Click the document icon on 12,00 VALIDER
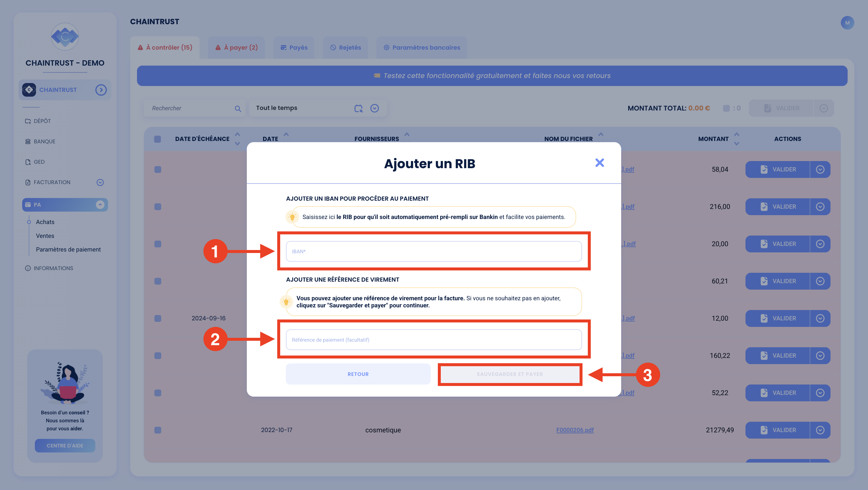Image resolution: width=868 pixels, height=490 pixels. tap(764, 318)
